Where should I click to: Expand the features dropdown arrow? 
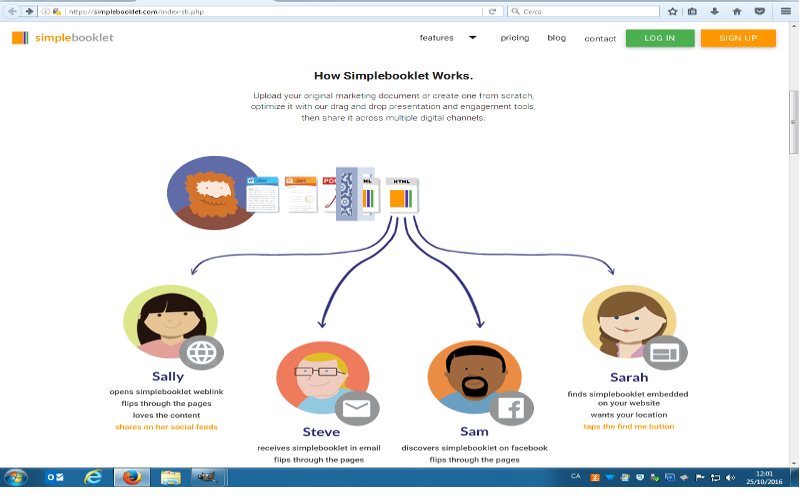(472, 37)
